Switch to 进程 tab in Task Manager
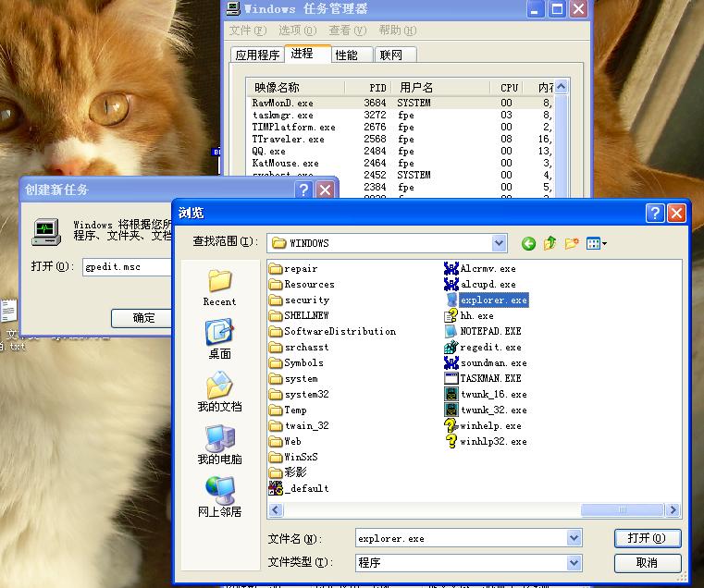The image size is (704, 588). pos(307,54)
